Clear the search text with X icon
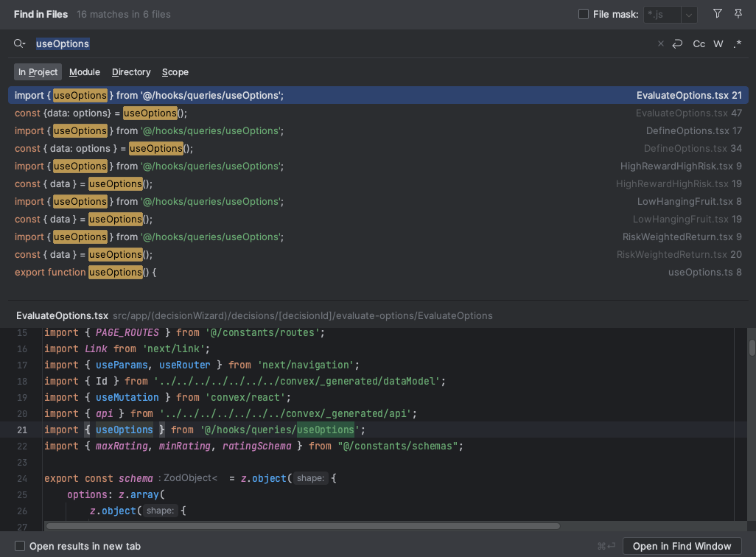 point(661,44)
